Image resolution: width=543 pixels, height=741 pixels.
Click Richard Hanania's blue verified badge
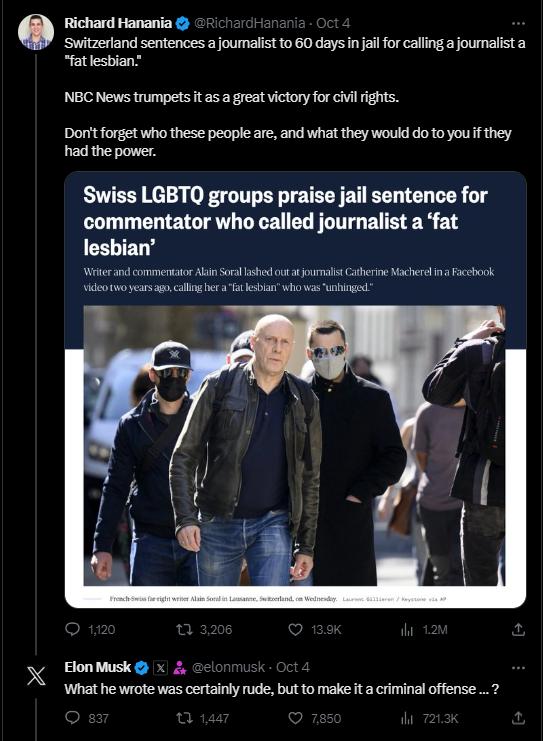point(183,23)
